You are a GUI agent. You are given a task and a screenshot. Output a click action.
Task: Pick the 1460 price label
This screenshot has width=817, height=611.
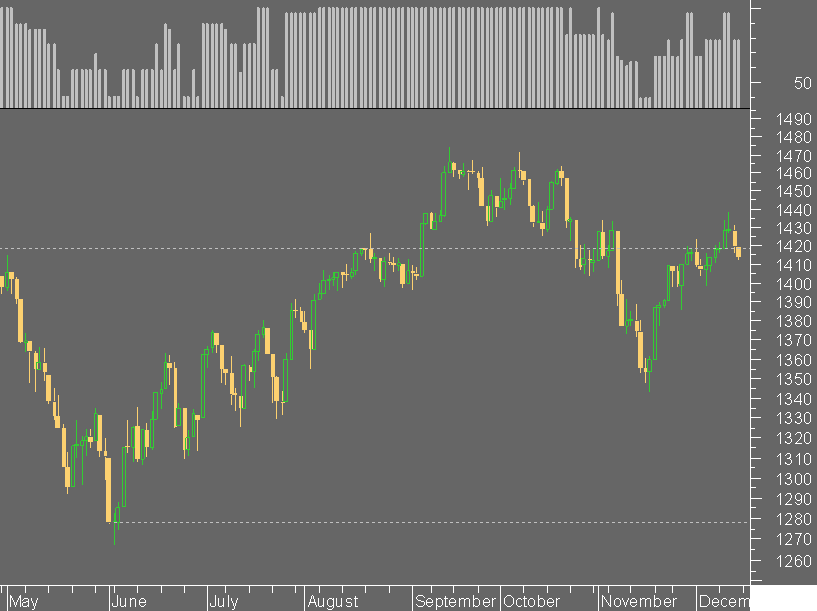(794, 173)
